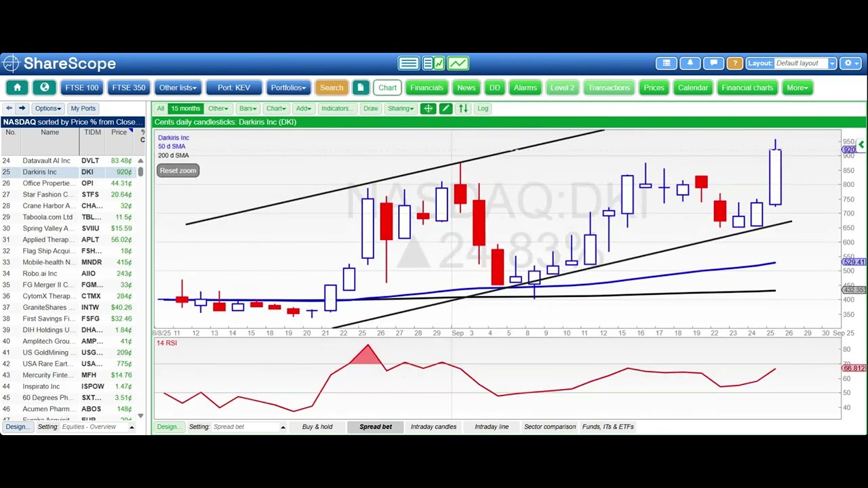Expand the Other lists dropdown
Viewport: 868px width, 488px height.
tap(178, 87)
